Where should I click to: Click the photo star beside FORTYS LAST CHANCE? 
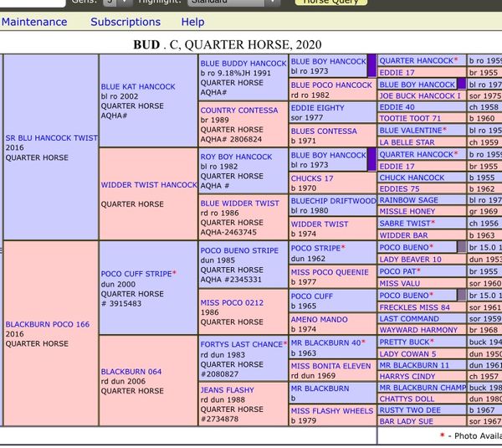[x=285, y=343]
